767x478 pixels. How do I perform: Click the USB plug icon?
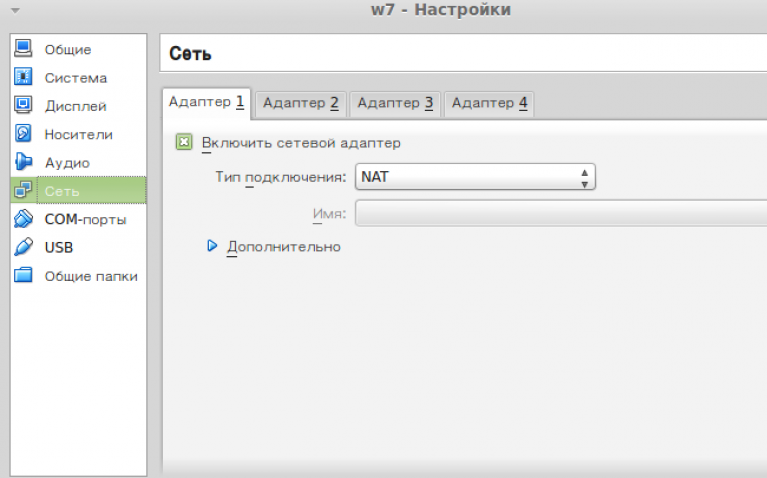[23, 247]
